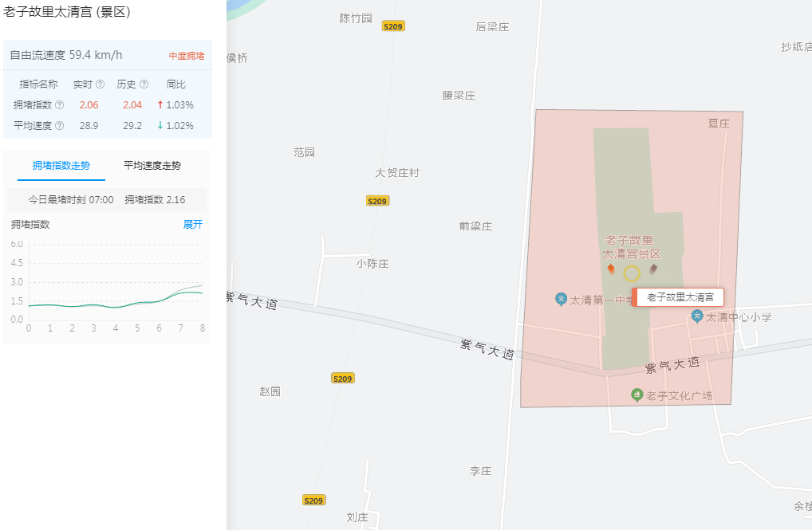The width and height of the screenshot is (812, 530).
Task: Click the 实时 column help question mark
Action: point(99,84)
